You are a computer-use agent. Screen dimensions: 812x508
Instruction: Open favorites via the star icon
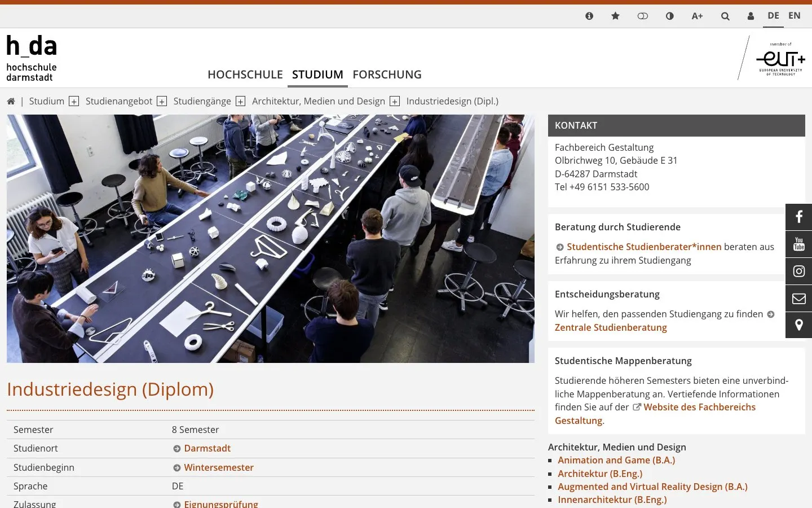coord(615,16)
